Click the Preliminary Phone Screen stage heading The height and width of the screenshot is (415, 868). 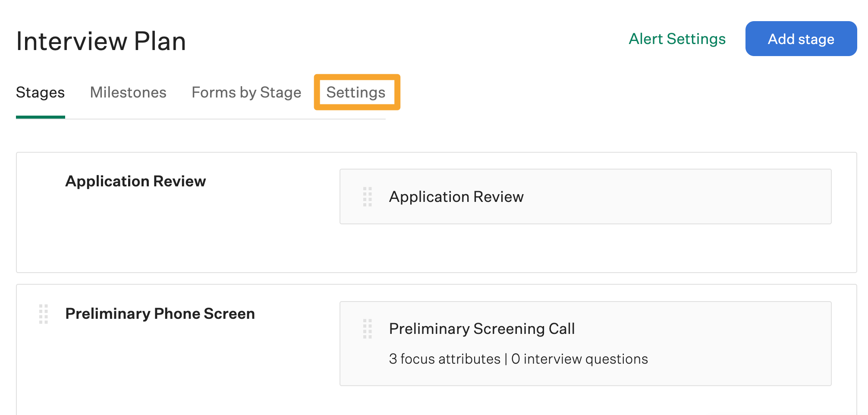pos(160,314)
